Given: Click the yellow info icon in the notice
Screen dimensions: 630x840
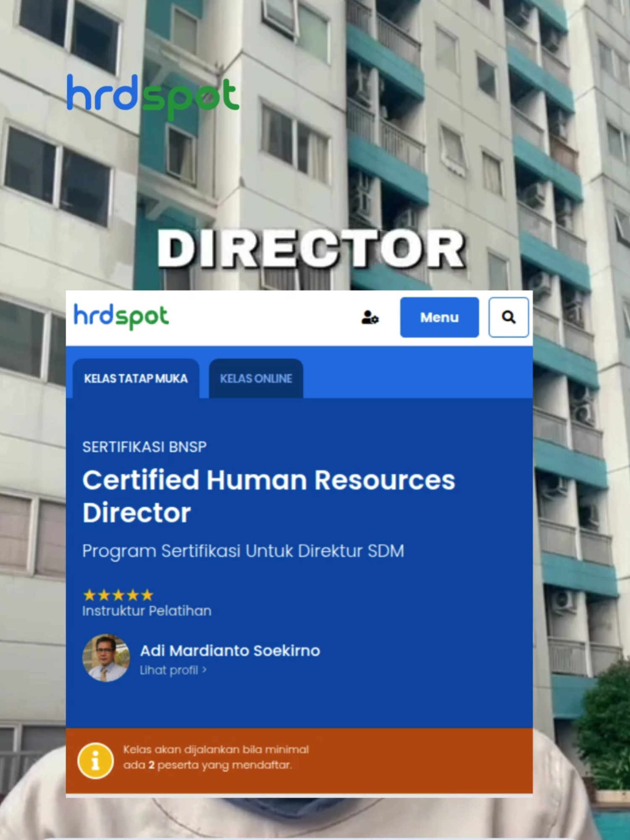Looking at the screenshot, I should (95, 761).
